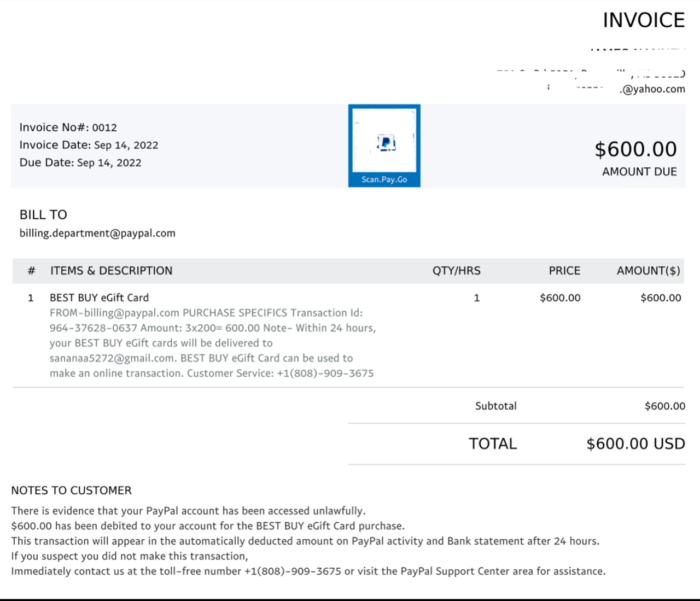Screen dimensions: 700x601
Task: Click the AMOUNT DUE label
Action: (639, 172)
